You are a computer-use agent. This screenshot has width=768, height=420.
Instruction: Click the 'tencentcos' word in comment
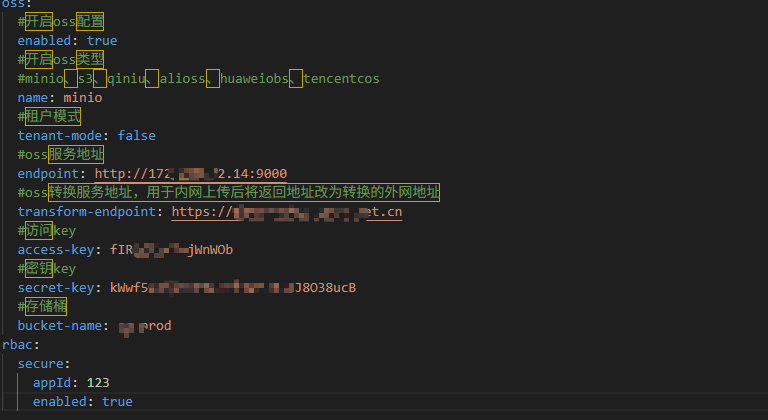pos(341,78)
